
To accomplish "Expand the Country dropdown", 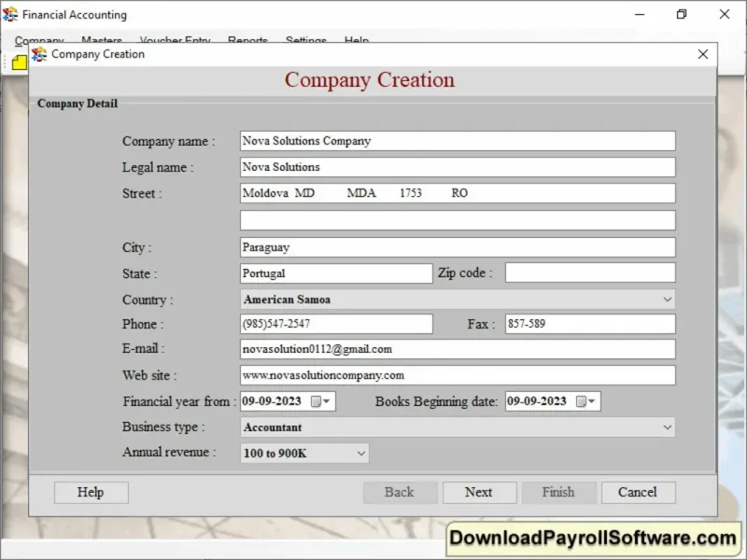I will tap(667, 300).
